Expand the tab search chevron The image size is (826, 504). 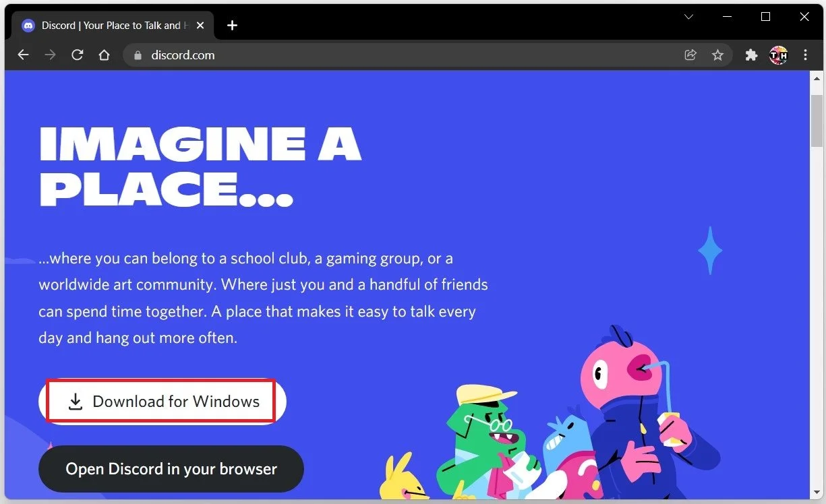688,17
